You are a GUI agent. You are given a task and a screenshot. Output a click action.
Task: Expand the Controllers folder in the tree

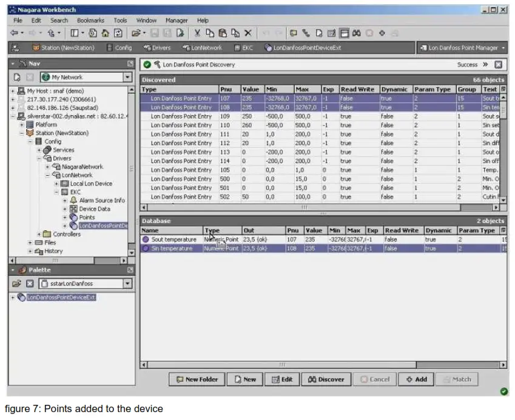click(40, 234)
